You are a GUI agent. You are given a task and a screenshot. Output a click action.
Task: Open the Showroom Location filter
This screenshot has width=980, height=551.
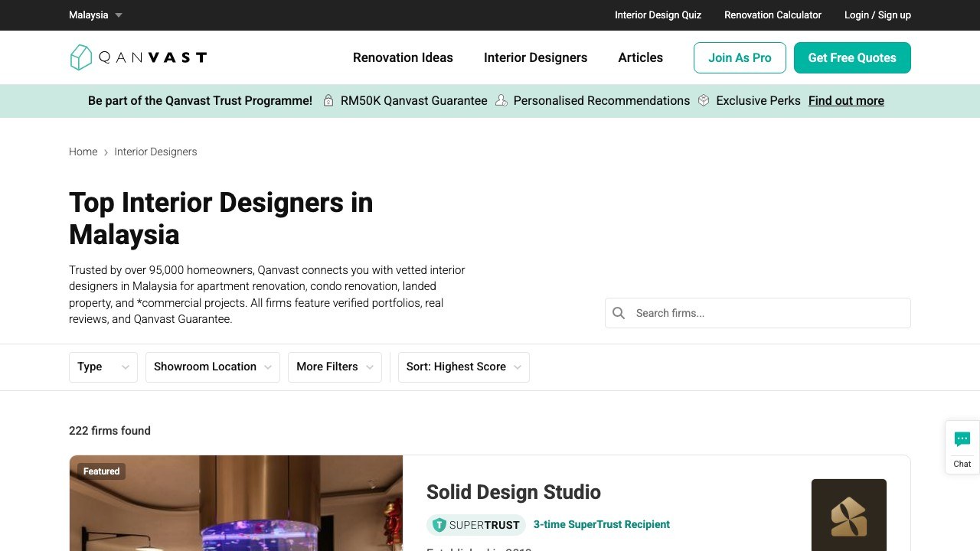[213, 367]
